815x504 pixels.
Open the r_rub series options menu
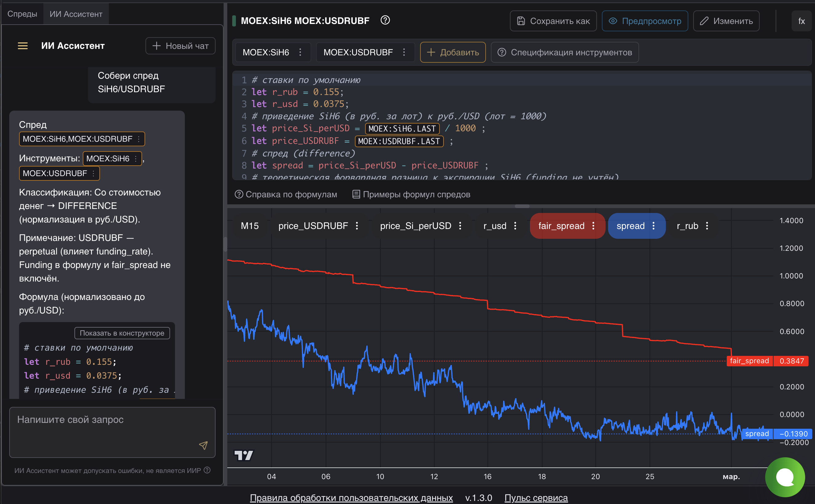pyautogui.click(x=707, y=226)
